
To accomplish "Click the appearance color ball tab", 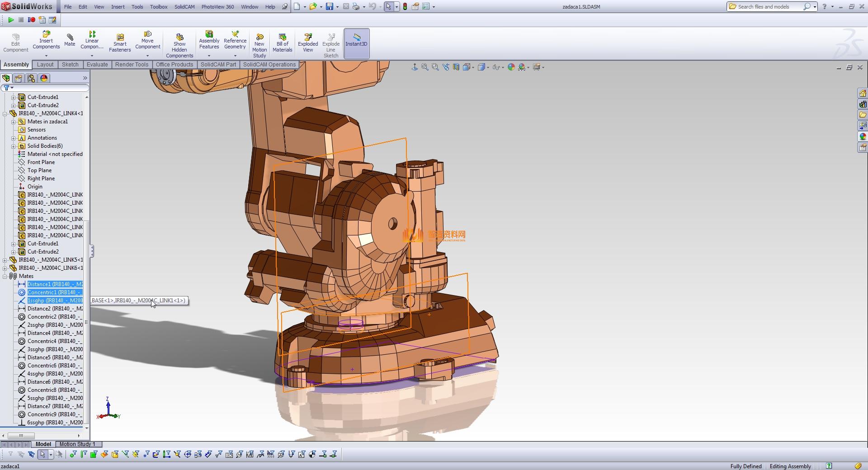I will [x=44, y=78].
